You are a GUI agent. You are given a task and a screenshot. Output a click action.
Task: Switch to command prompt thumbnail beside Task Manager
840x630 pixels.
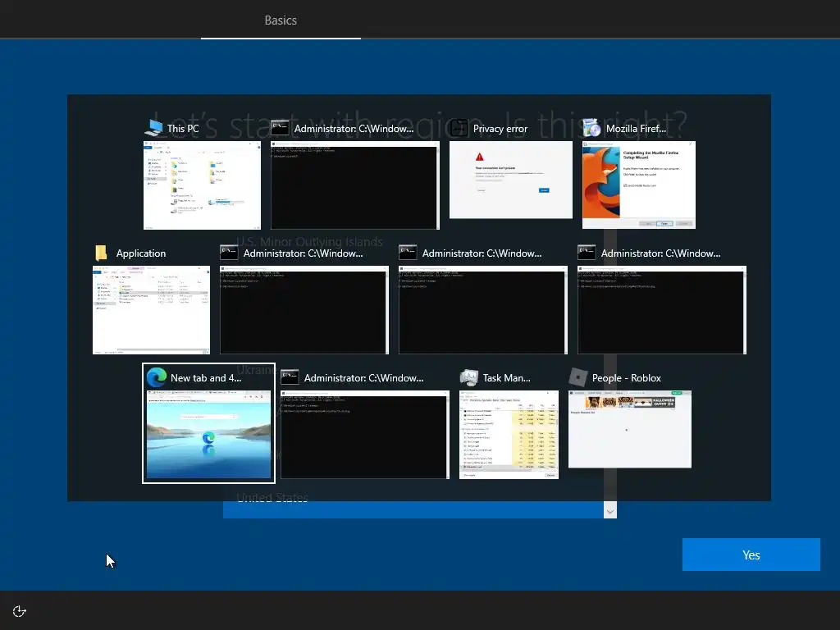(365, 435)
